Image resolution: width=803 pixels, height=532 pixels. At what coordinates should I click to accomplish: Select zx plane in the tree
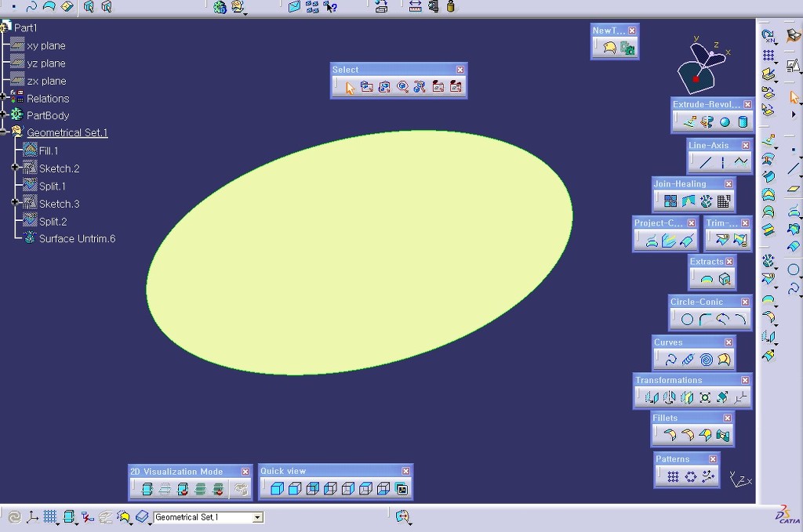click(46, 81)
